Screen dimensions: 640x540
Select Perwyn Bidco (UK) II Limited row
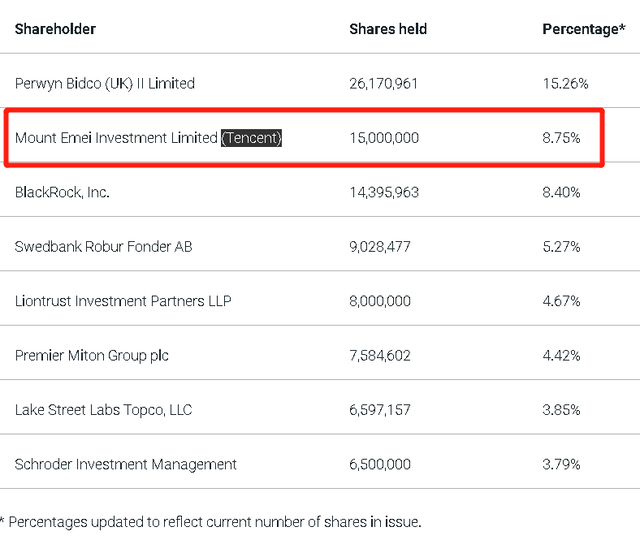point(105,84)
